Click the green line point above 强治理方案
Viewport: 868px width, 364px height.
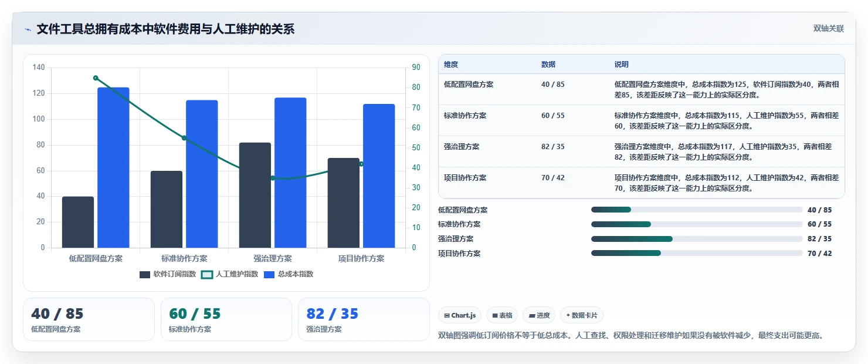pyautogui.click(x=273, y=178)
